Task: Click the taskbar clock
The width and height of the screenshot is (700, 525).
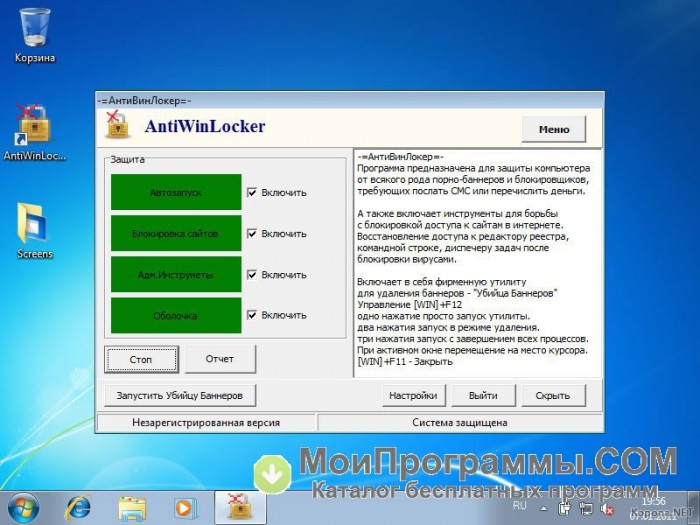Action: coord(654,509)
